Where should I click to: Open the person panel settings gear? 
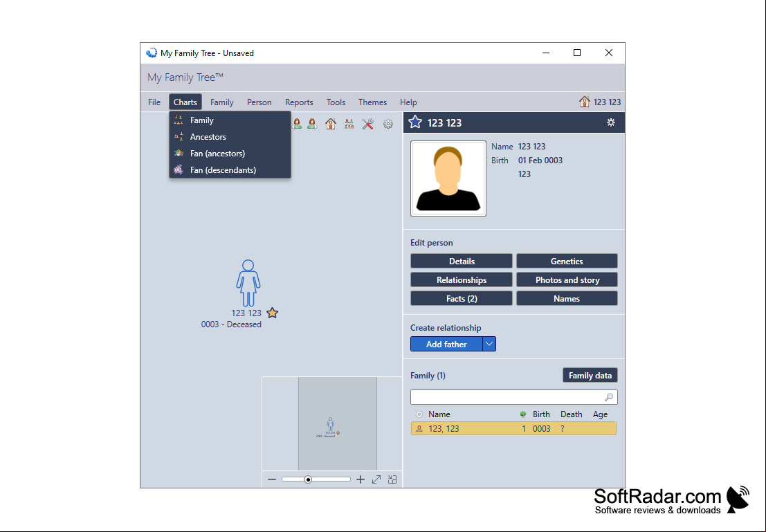[610, 122]
